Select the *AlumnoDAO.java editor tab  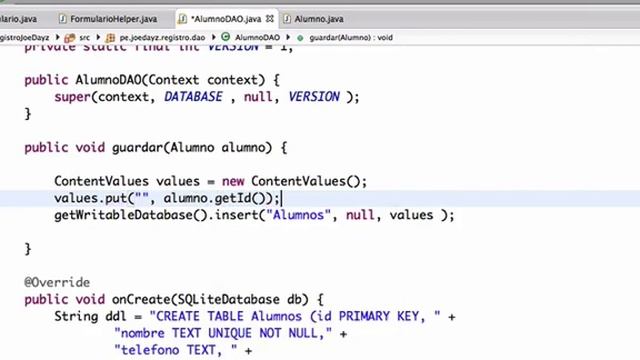click(x=226, y=19)
